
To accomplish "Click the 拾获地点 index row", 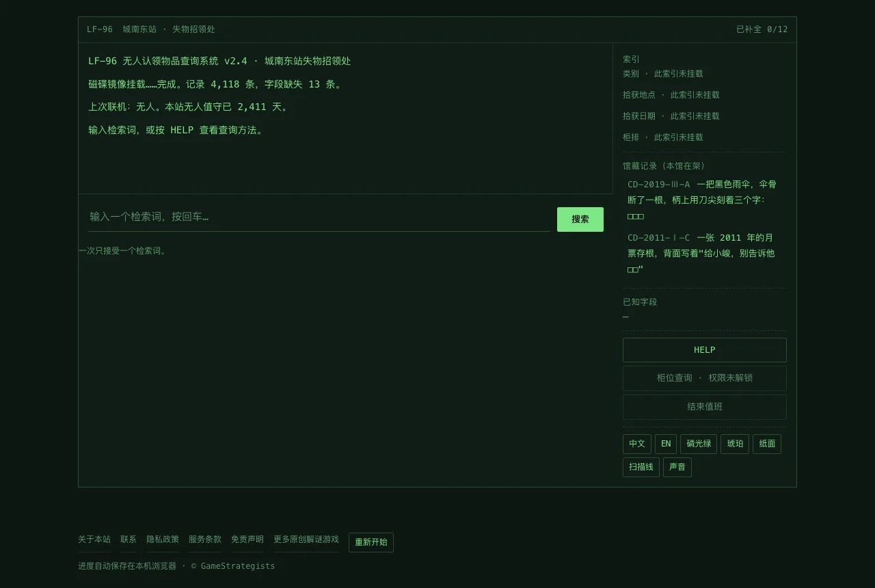I will click(671, 95).
